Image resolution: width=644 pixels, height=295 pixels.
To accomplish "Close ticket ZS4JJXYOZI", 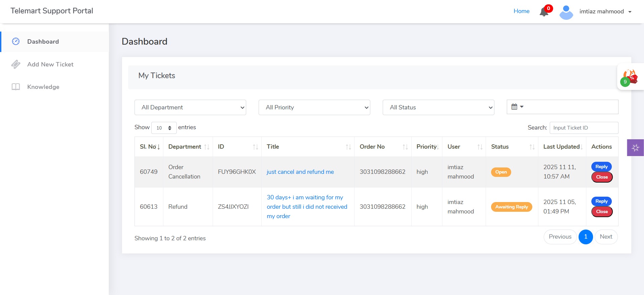I will 602,211.
